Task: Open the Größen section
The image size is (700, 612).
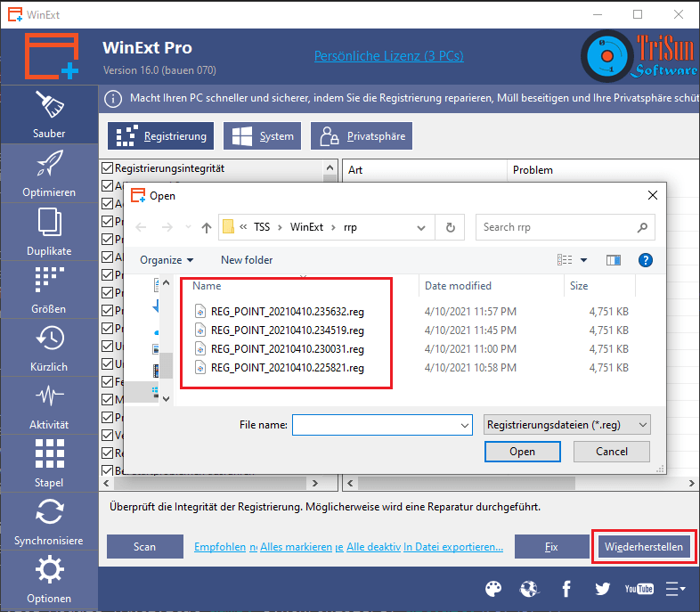Action: pyautogui.click(x=49, y=290)
